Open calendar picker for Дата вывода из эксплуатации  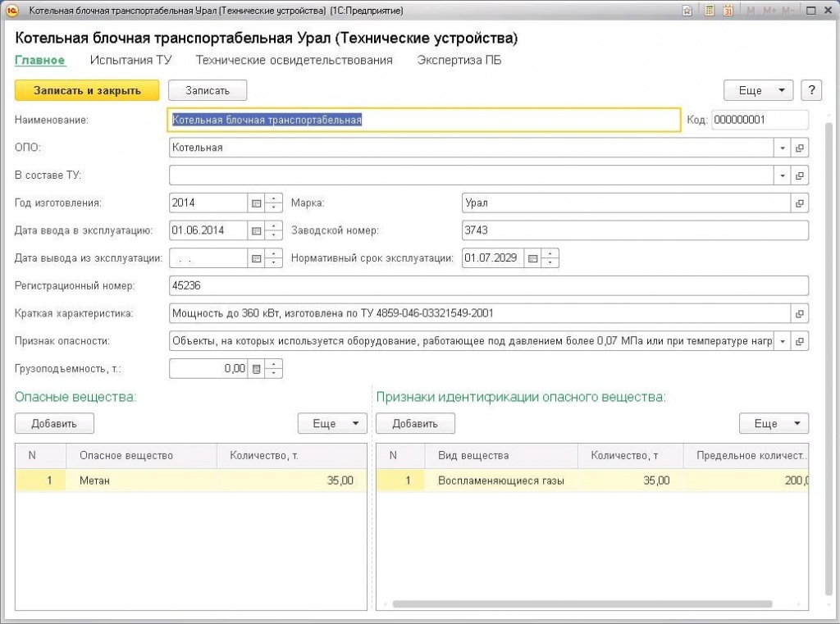coord(256,258)
